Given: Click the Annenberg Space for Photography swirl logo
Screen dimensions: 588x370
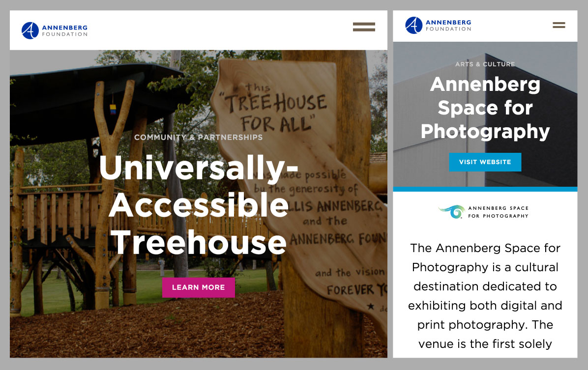Looking at the screenshot, I should tap(452, 211).
